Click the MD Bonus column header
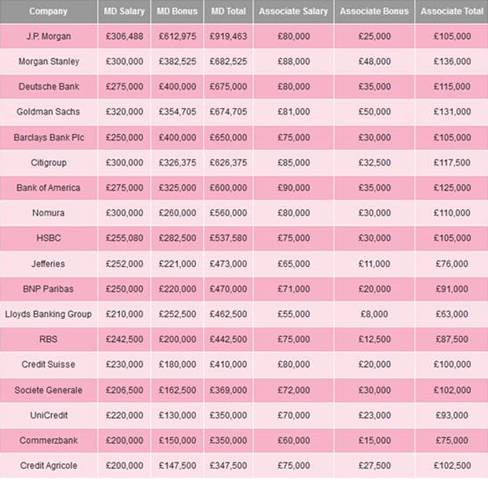This screenshot has height=479, width=488. click(x=177, y=11)
